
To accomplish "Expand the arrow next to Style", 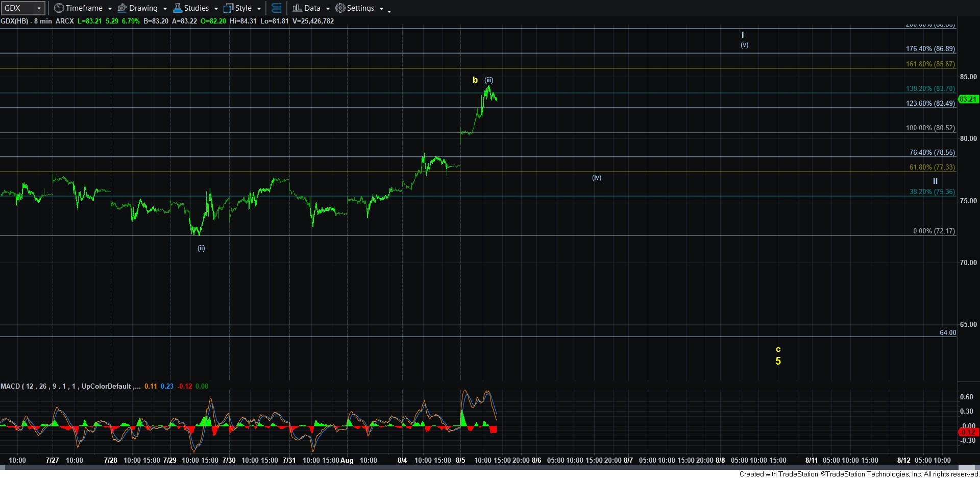I will [x=259, y=9].
